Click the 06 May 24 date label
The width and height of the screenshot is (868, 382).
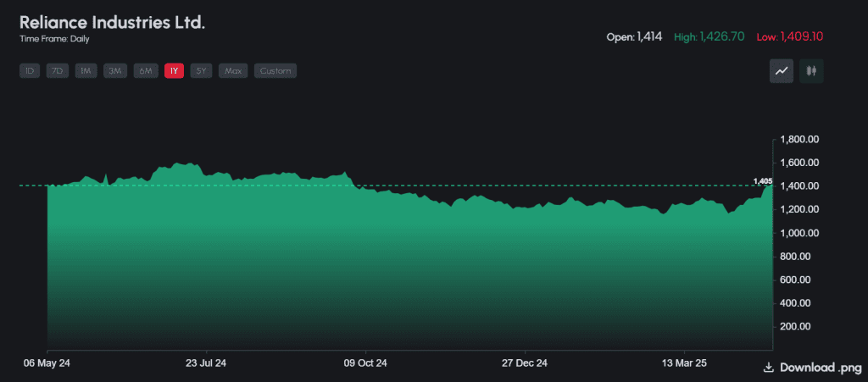[47, 363]
